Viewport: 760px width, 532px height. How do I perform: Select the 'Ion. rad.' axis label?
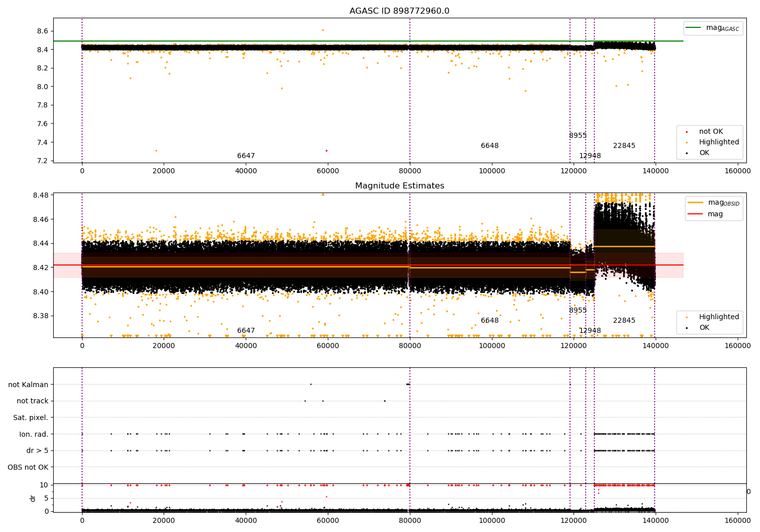34,434
